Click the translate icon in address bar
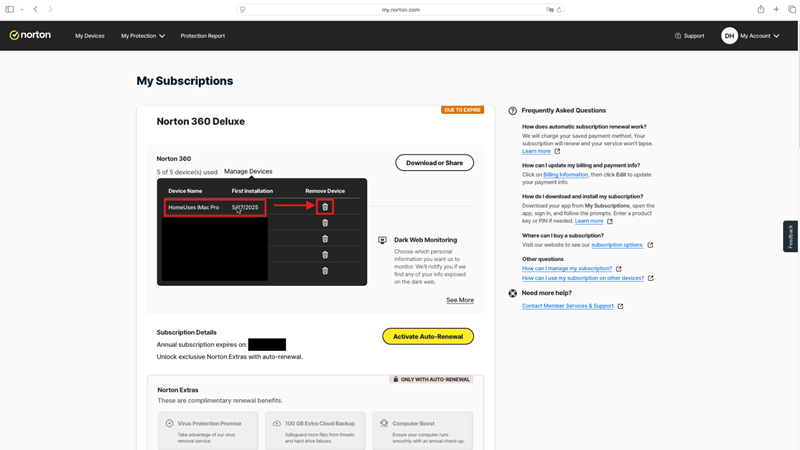This screenshot has height=450, width=800. [549, 10]
